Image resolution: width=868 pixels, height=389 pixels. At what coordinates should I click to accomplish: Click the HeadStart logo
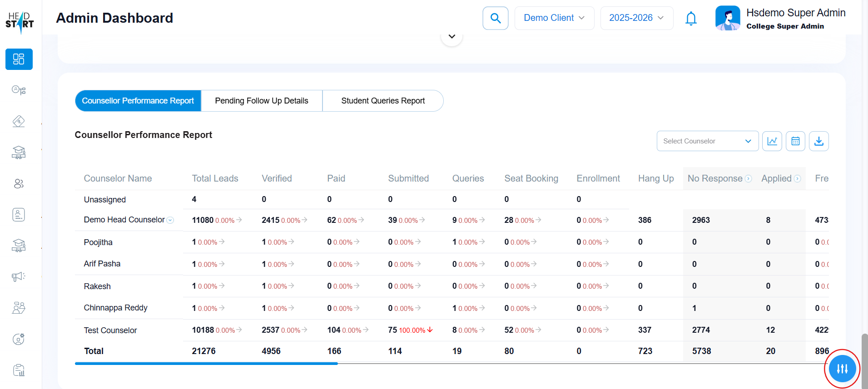tap(20, 22)
